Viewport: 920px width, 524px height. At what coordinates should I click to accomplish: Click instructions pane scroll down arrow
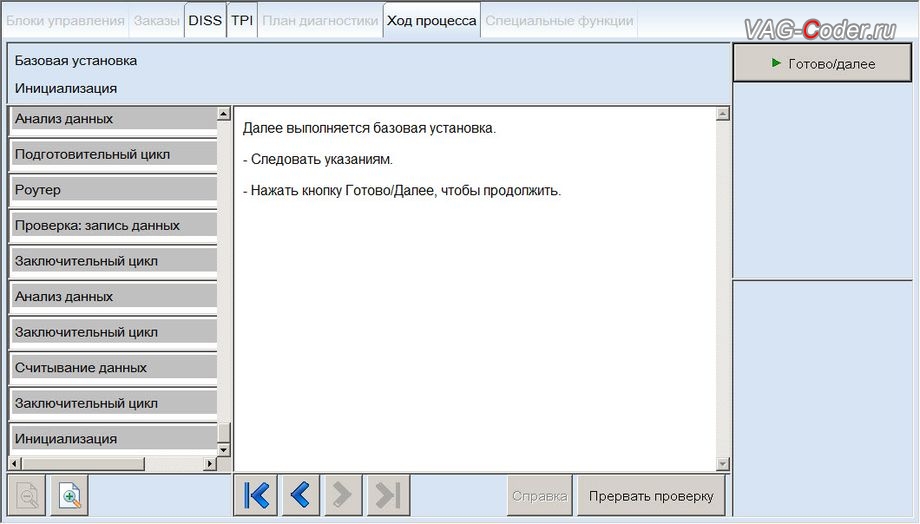coord(723,464)
